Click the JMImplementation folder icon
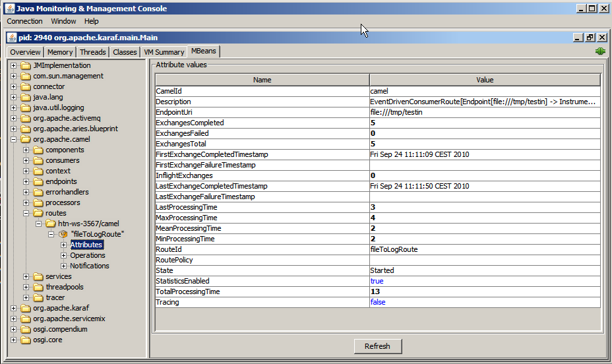 pos(26,65)
